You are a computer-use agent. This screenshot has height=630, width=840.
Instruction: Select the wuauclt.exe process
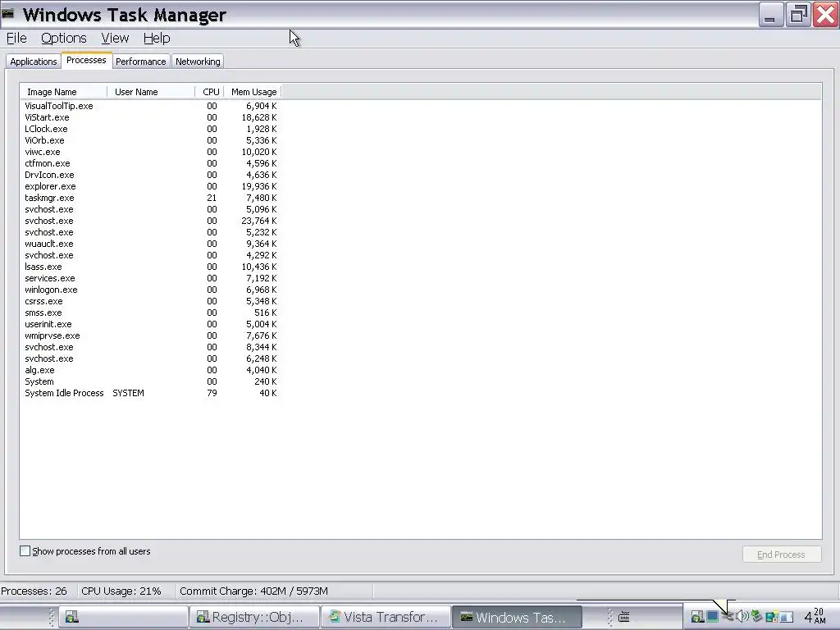pos(151,244)
